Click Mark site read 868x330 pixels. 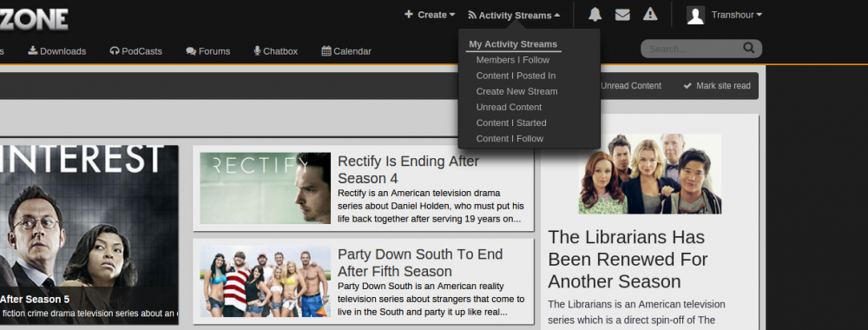(x=717, y=86)
